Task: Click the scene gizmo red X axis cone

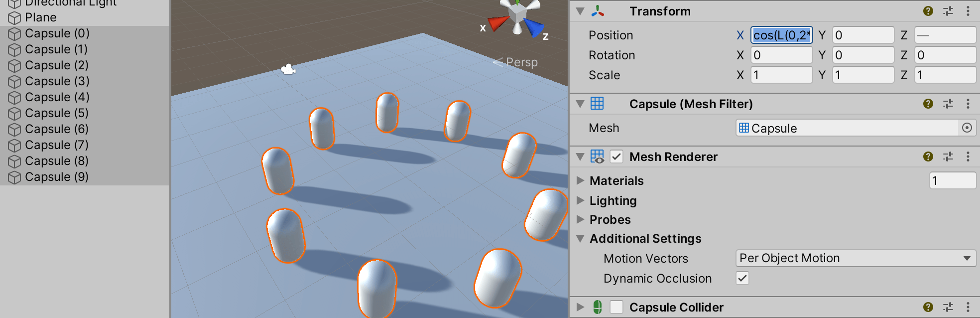Action: 497,23
